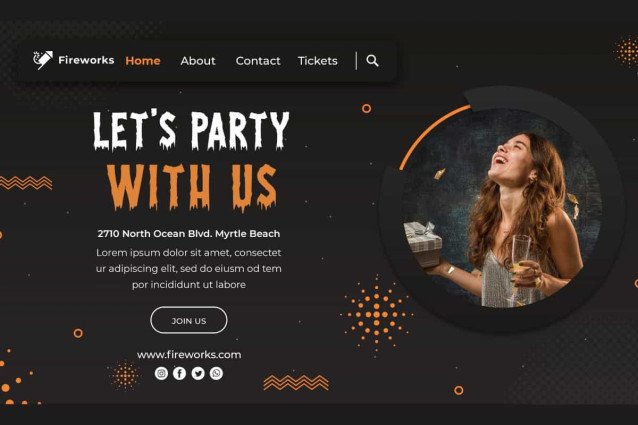
Task: Click the Fireworks rocket logo icon
Action: point(43,60)
